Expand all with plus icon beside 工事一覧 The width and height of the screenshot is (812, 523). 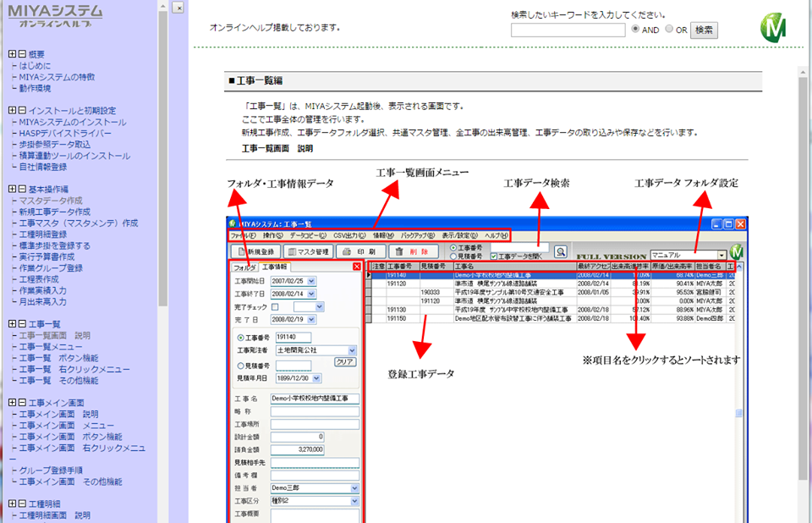point(13,324)
